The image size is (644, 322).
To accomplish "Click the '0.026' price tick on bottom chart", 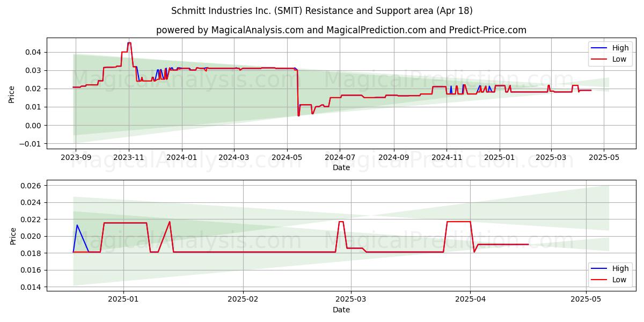I will click(31, 185).
